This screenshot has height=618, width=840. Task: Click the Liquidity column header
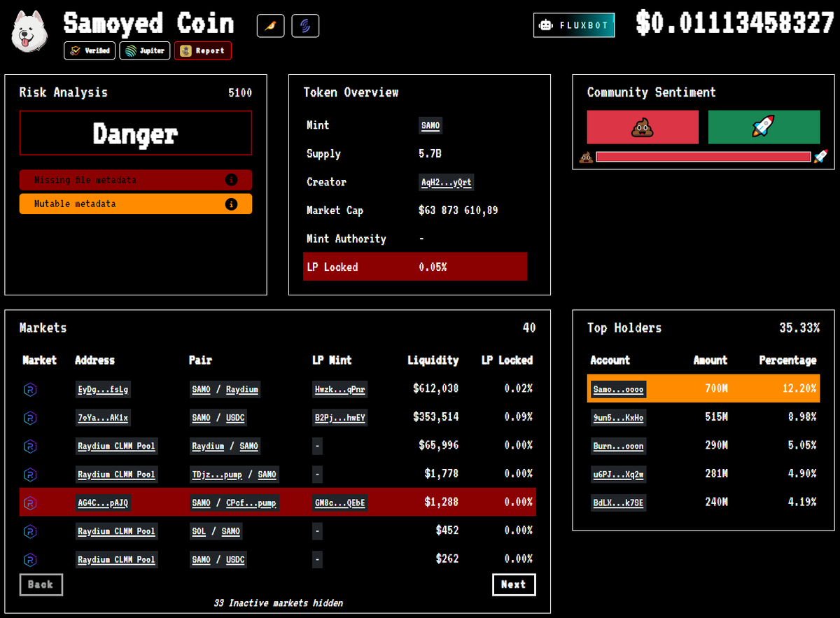433,360
